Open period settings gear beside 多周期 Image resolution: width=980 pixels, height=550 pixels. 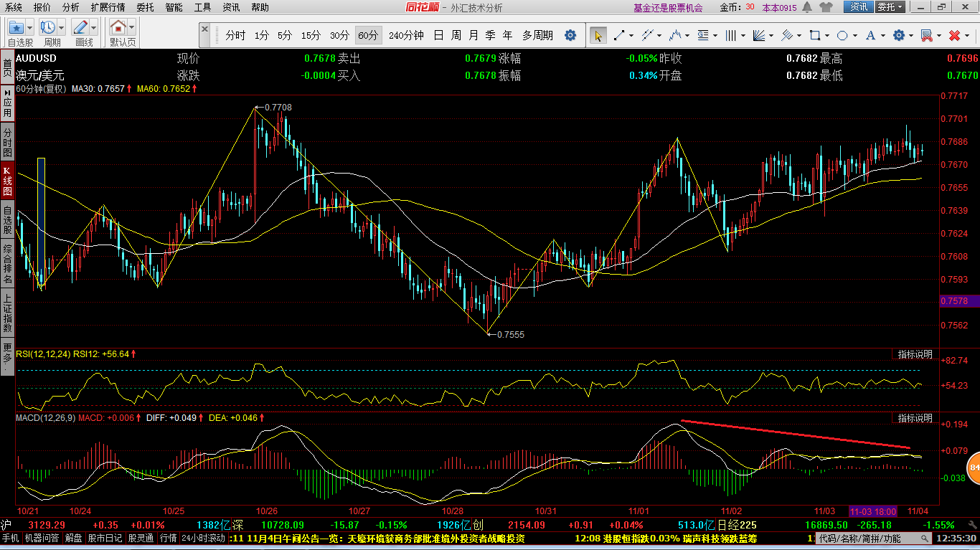click(x=570, y=35)
